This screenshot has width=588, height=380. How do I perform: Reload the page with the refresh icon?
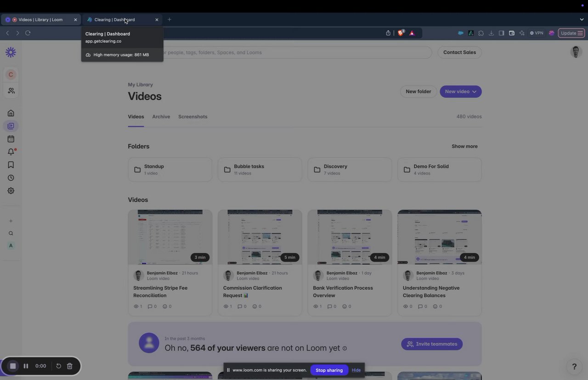tap(28, 33)
